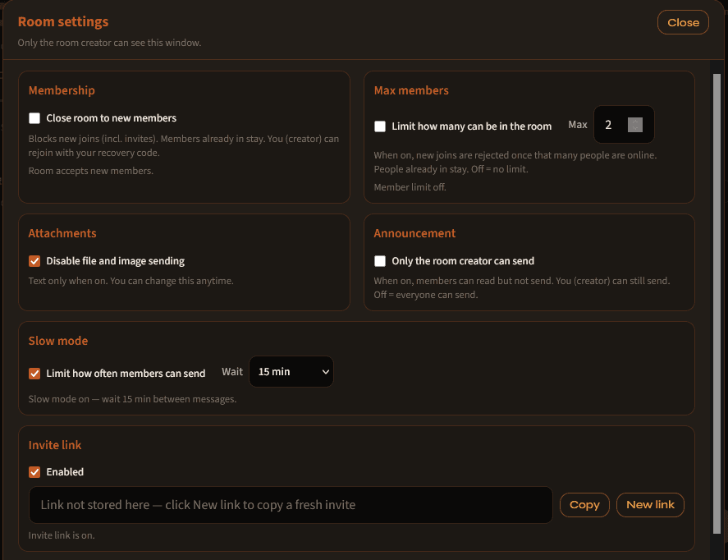
Task: Generate a New link invite
Action: tap(650, 505)
